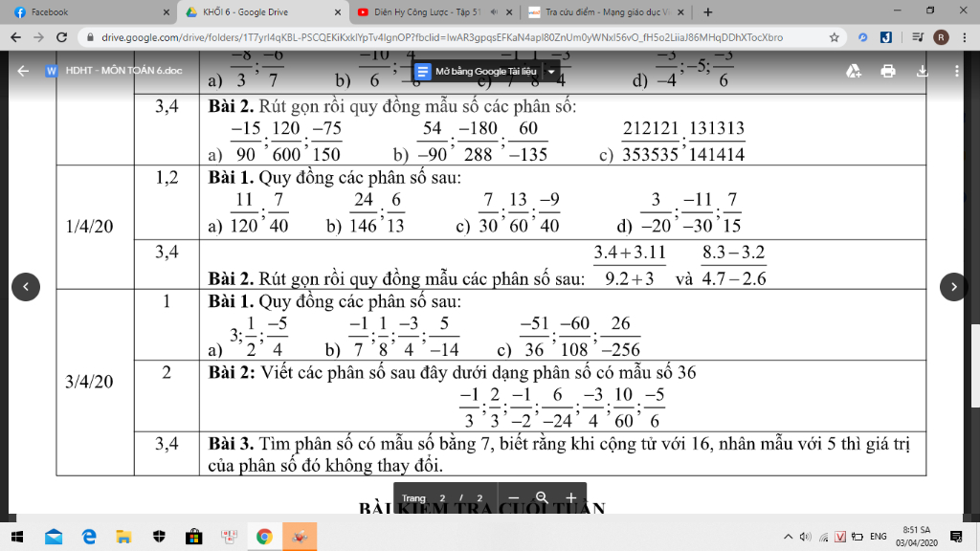This screenshot has height=551, width=980.
Task: Mute the YouTube tab audio icon
Action: pyautogui.click(x=494, y=11)
